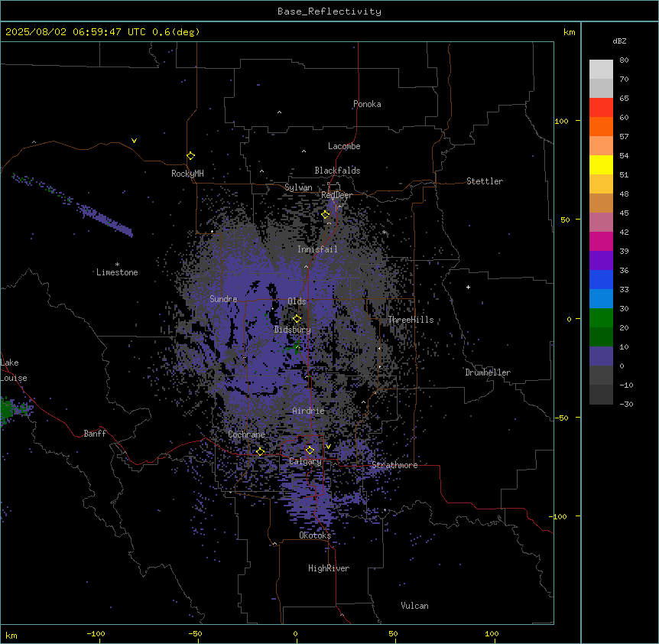Click the Calgary label
The width and height of the screenshot is (659, 644).
(305, 461)
